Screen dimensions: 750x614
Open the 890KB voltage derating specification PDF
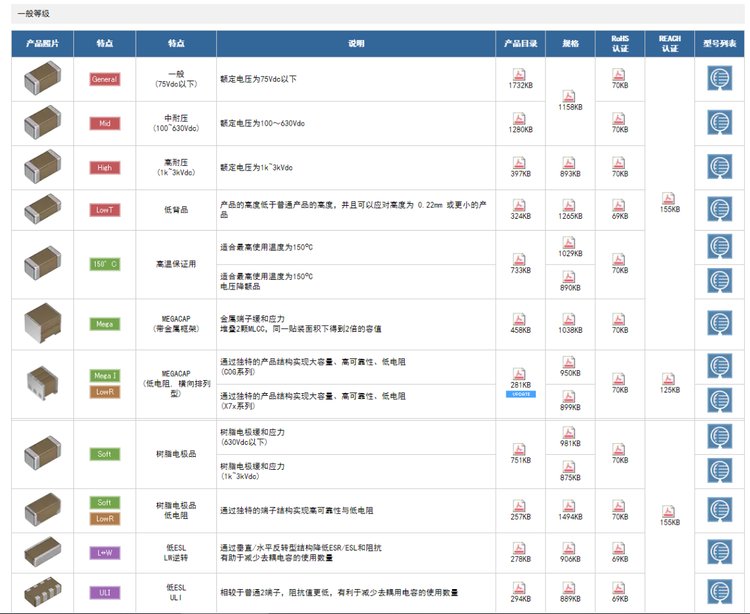[x=570, y=276]
